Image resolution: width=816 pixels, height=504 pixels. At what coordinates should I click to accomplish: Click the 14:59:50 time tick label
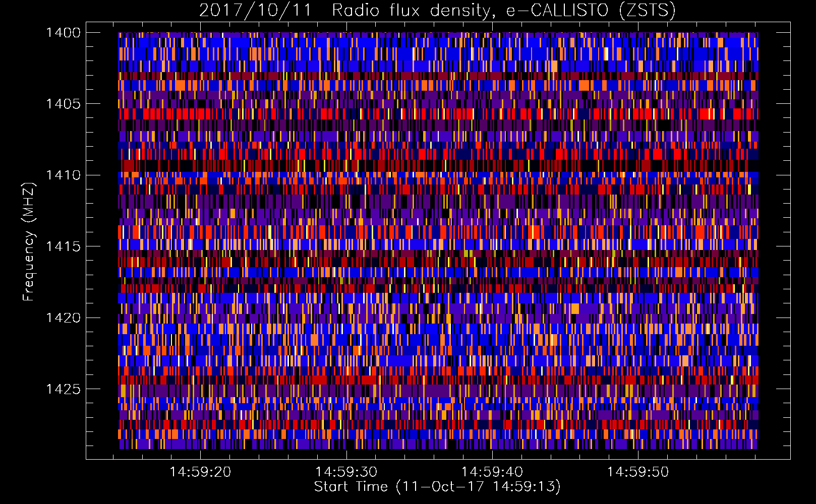(638, 472)
